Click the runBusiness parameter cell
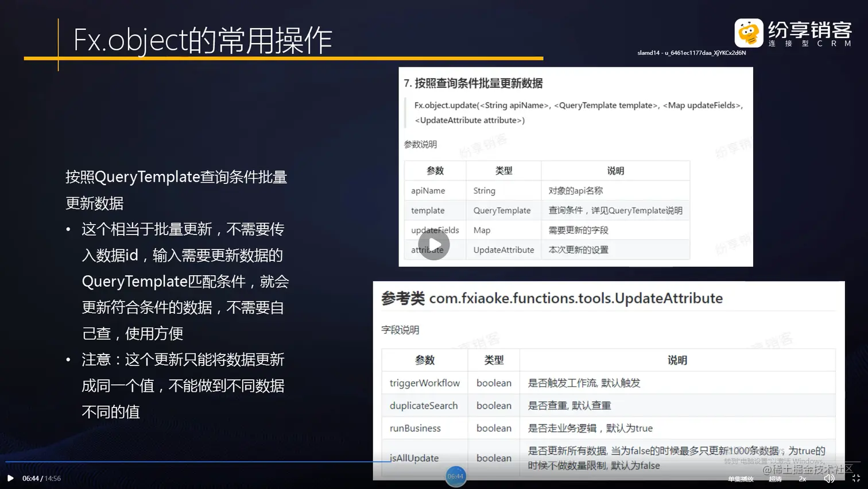Viewport: 868px width, 489px height. pyautogui.click(x=425, y=428)
